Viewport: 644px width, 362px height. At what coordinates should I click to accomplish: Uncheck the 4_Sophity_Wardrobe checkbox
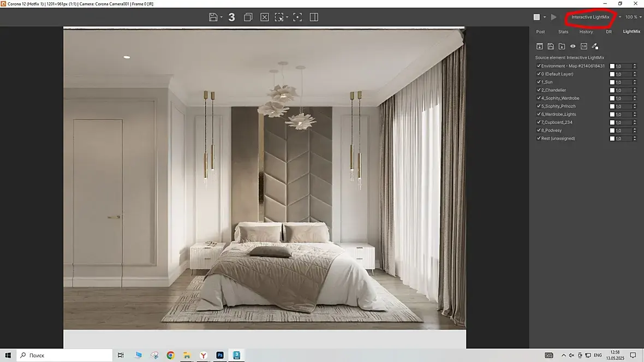click(539, 98)
